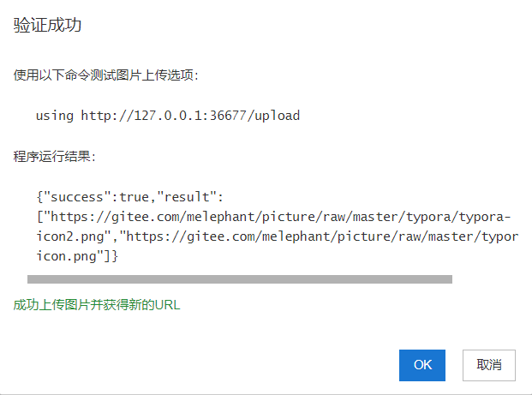Confirm the dialog with the OK button

422,365
